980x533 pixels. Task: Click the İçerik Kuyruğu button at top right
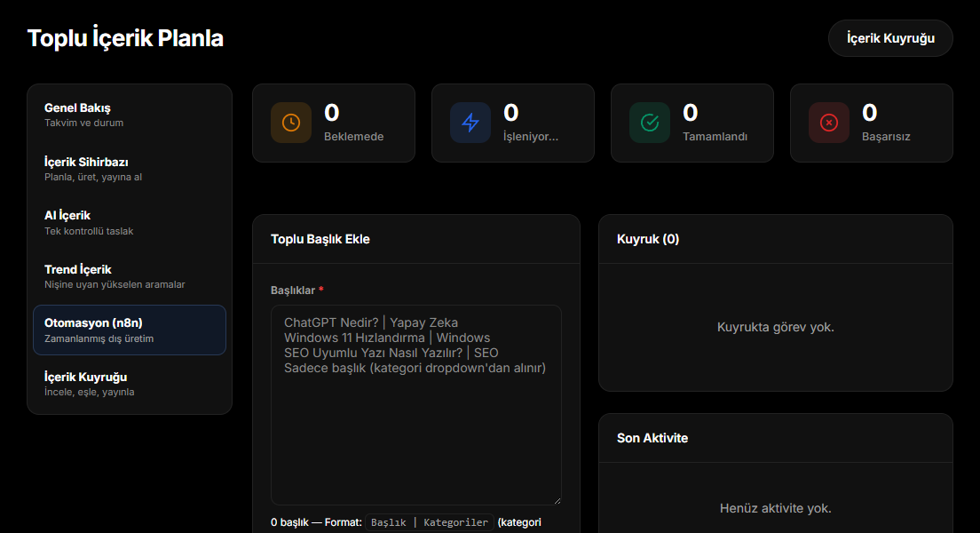[890, 38]
